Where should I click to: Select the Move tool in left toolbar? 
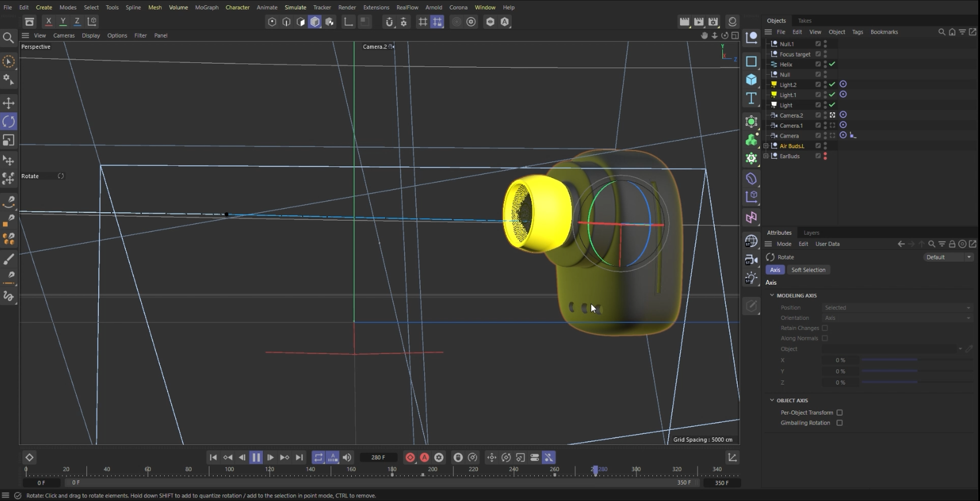(x=8, y=103)
